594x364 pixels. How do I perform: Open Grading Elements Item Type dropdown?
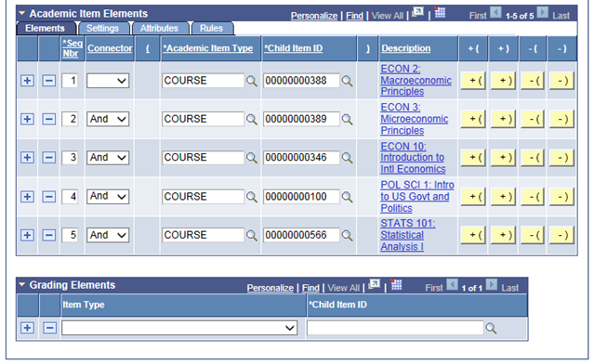[179, 328]
